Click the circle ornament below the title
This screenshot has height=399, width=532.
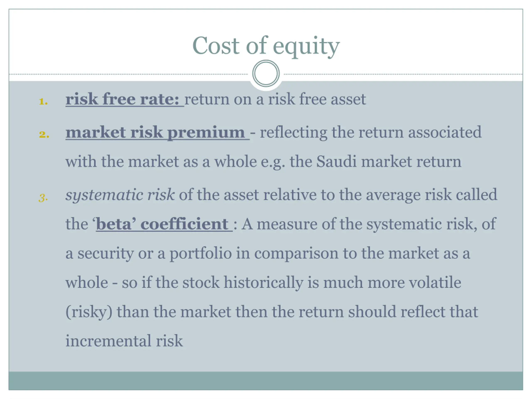266,73
